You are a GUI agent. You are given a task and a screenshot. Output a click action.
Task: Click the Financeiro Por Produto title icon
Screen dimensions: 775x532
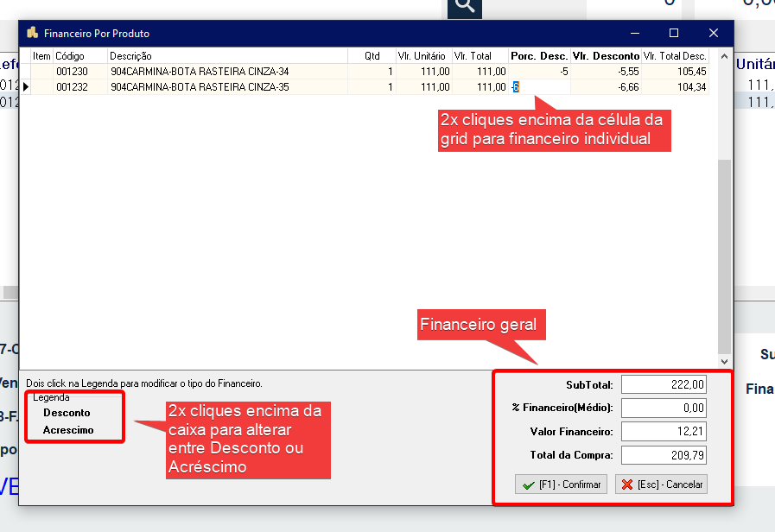(x=33, y=33)
